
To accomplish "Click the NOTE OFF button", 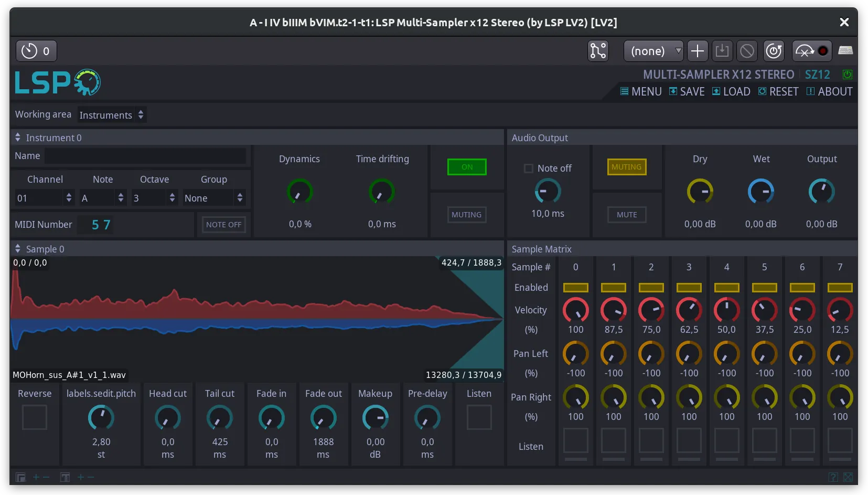I will (224, 225).
